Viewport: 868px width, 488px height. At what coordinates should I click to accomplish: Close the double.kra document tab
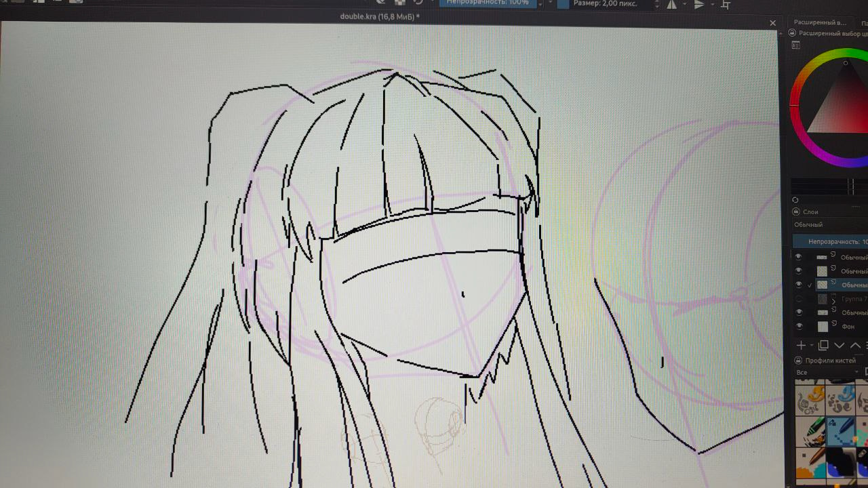[x=772, y=23]
